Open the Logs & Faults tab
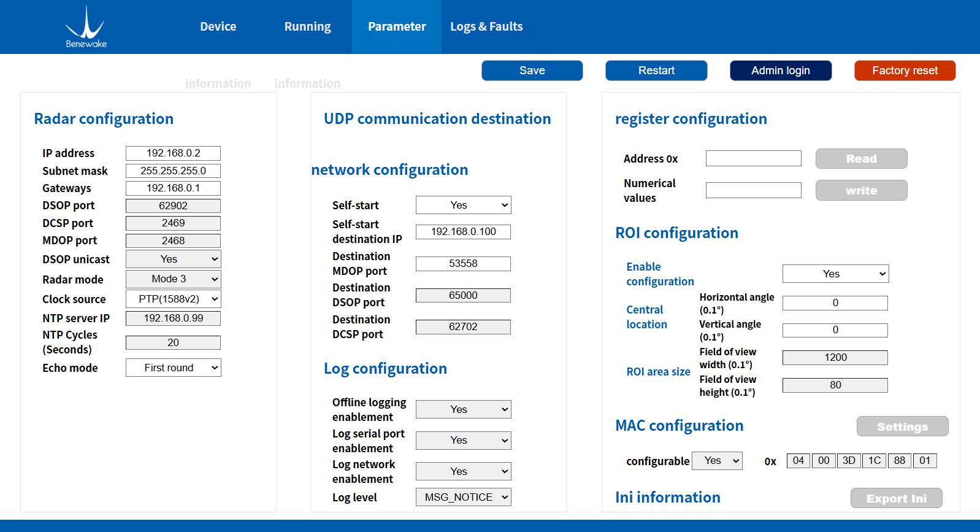Image resolution: width=980 pixels, height=532 pixels. [486, 26]
